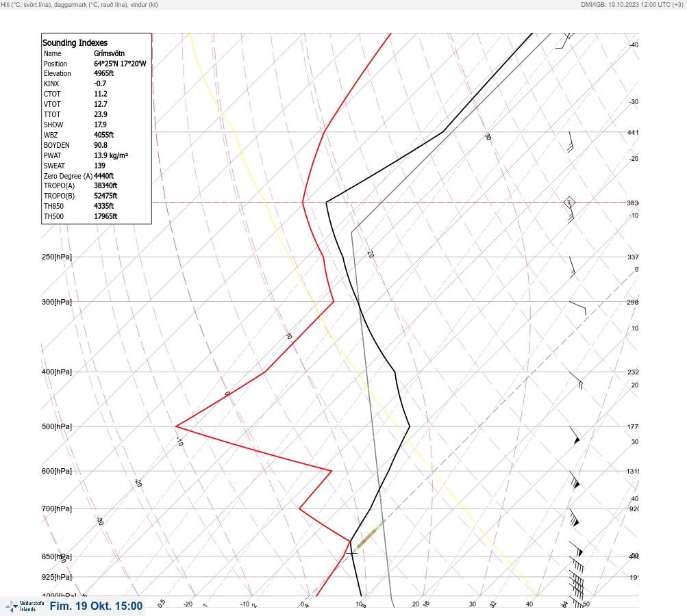
Task: Click the header 'DMI/IGB: 19.10.2023 12:00 UTC (+3)'
Action: tap(632, 4)
